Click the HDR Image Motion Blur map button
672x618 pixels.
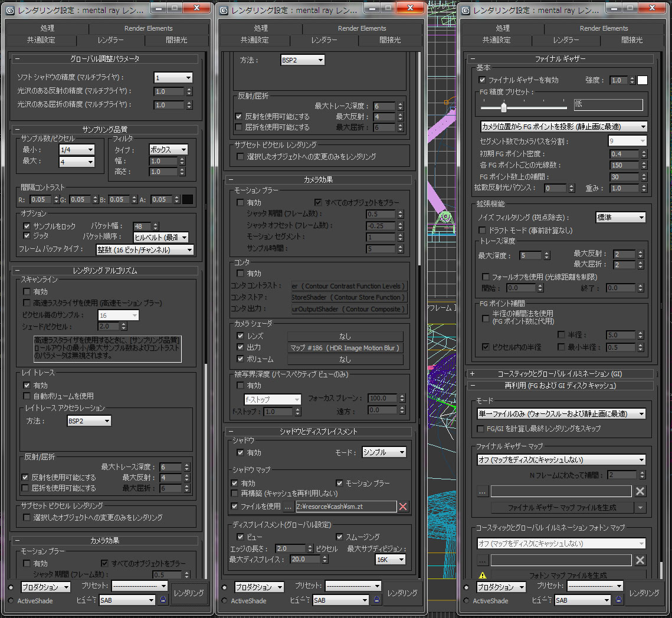coord(345,348)
